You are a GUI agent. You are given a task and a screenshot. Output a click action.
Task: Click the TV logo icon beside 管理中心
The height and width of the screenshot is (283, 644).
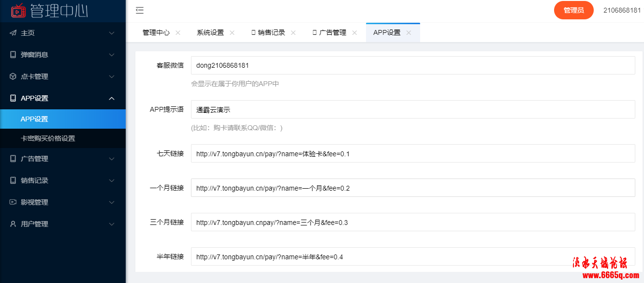click(x=18, y=10)
